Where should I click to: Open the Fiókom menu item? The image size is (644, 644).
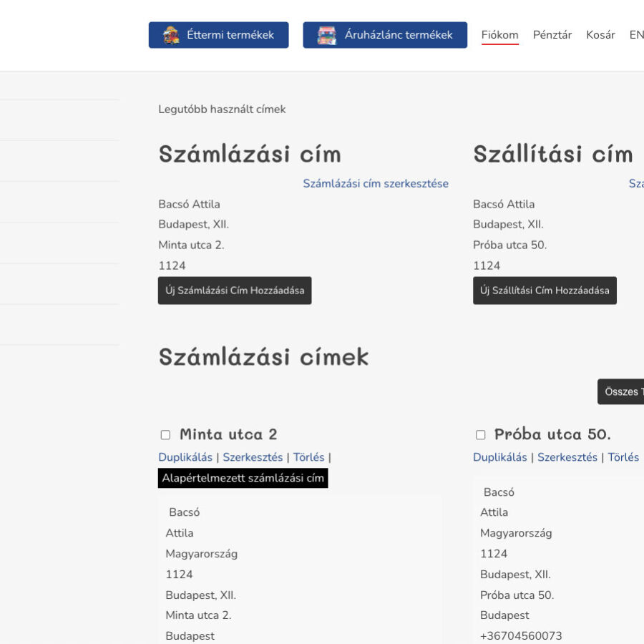(x=499, y=35)
